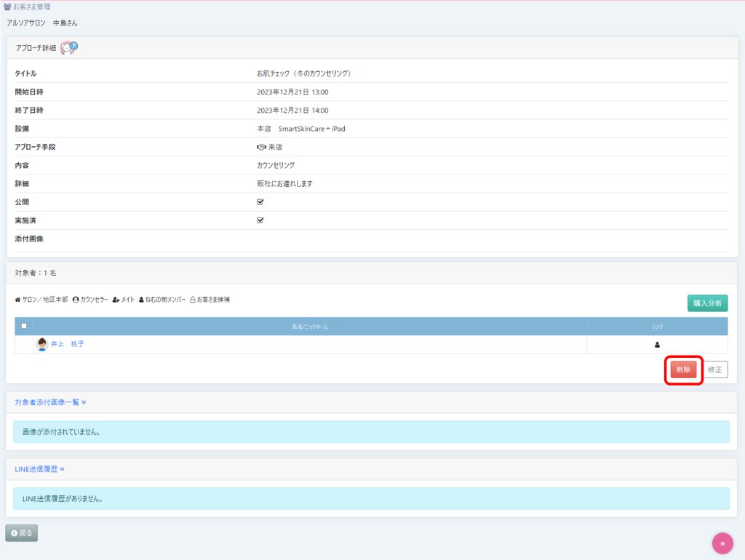Click the メイト user-plus legend icon
Screen dimensions: 745x560
pos(116,300)
